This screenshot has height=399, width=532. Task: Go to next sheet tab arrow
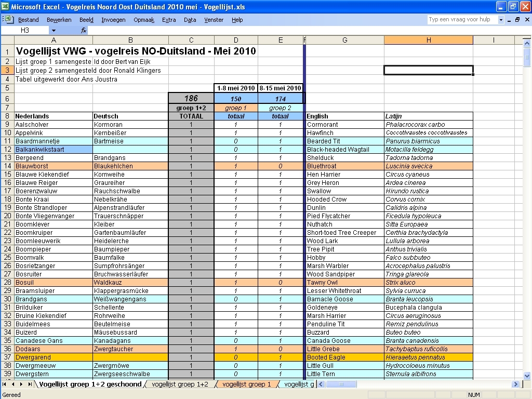21,384
